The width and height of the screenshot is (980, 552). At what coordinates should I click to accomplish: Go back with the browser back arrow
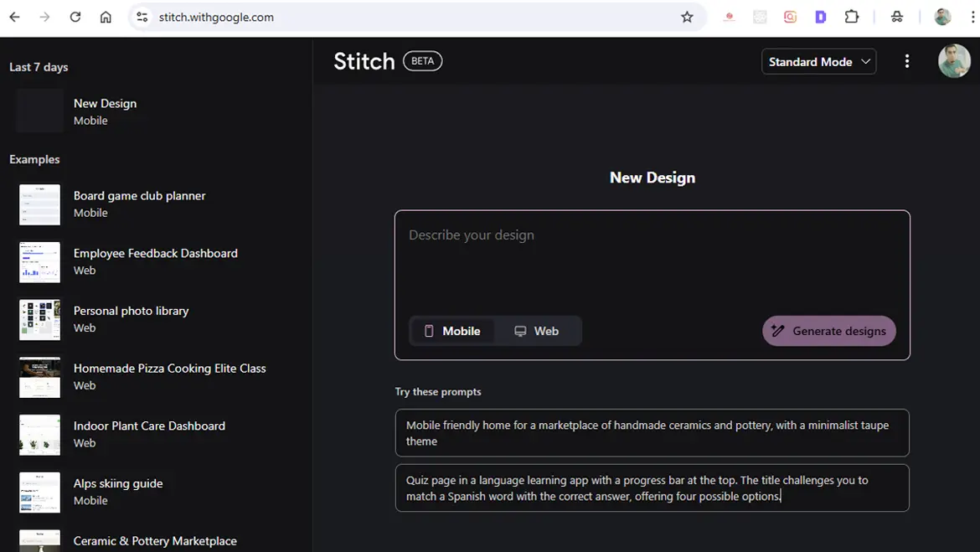(14, 17)
